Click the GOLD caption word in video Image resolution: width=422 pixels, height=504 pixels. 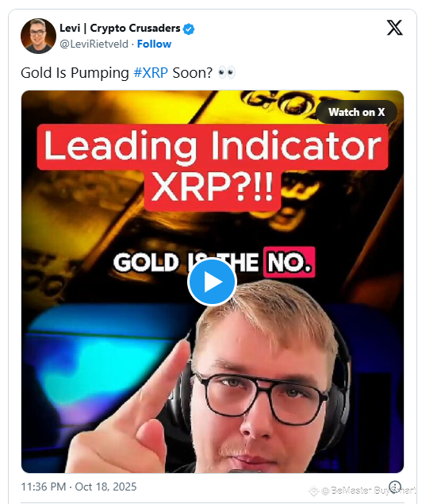point(146,262)
